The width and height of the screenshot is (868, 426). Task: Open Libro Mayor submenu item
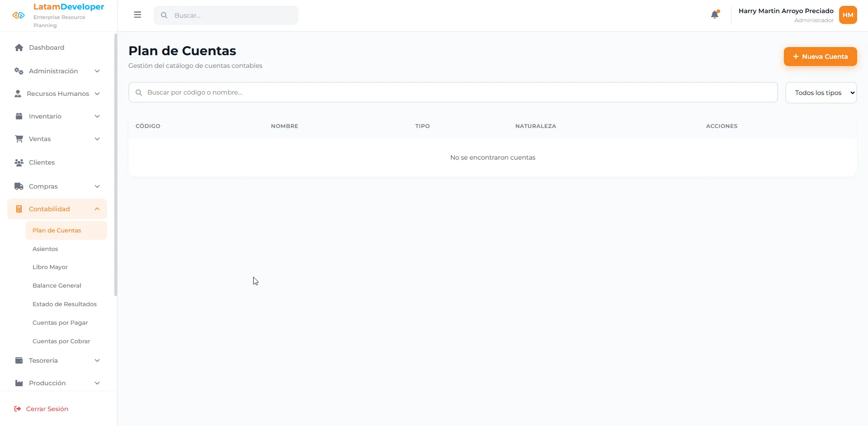point(66,267)
